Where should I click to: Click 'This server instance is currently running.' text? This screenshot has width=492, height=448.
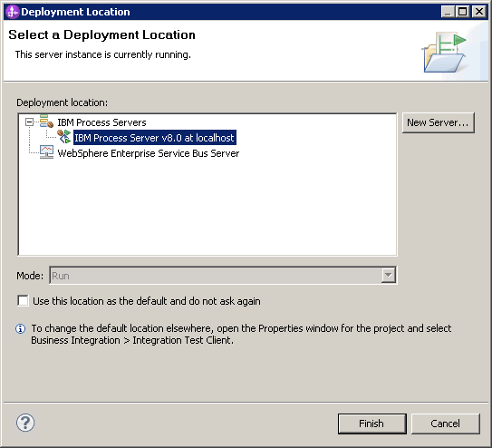point(103,54)
